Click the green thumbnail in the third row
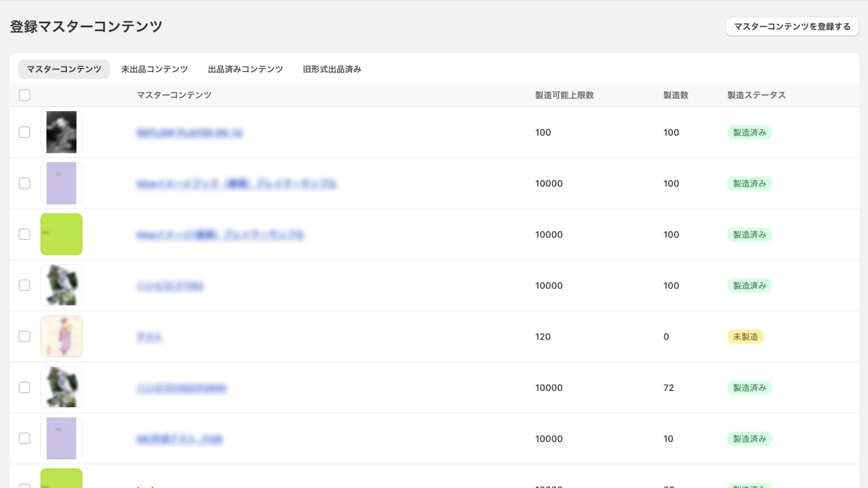Image resolution: width=868 pixels, height=488 pixels. tap(61, 234)
